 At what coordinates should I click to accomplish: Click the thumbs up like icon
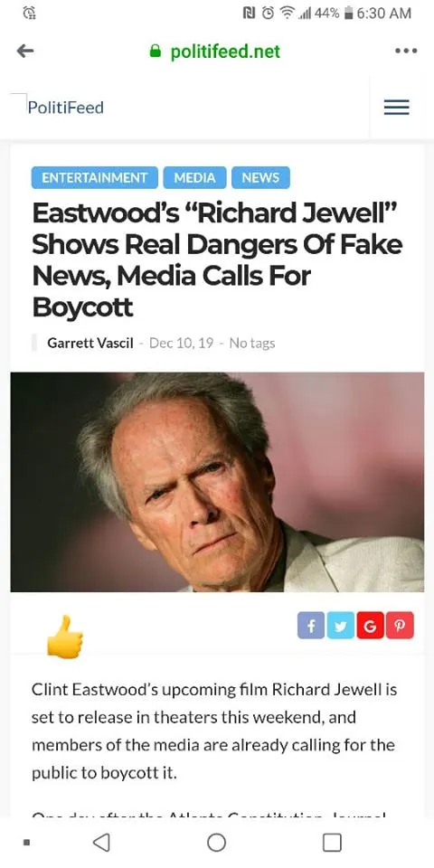coord(65,637)
